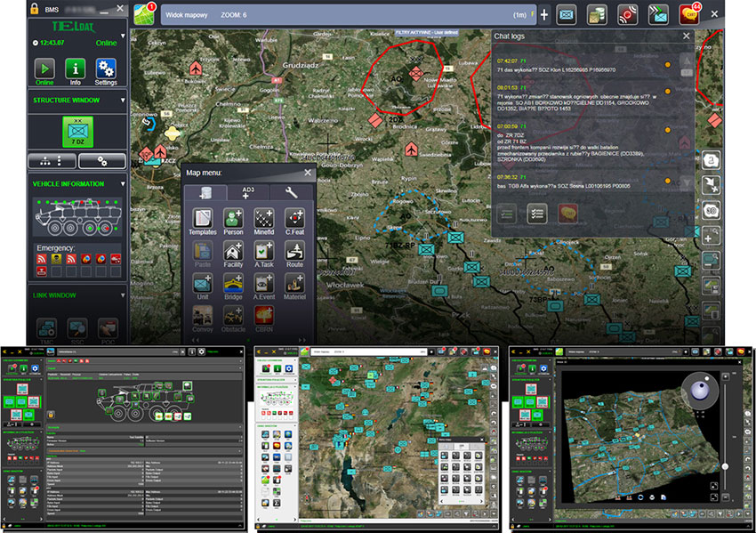Click the Paste item in Map menu
This screenshot has width=756, height=533.
click(203, 254)
